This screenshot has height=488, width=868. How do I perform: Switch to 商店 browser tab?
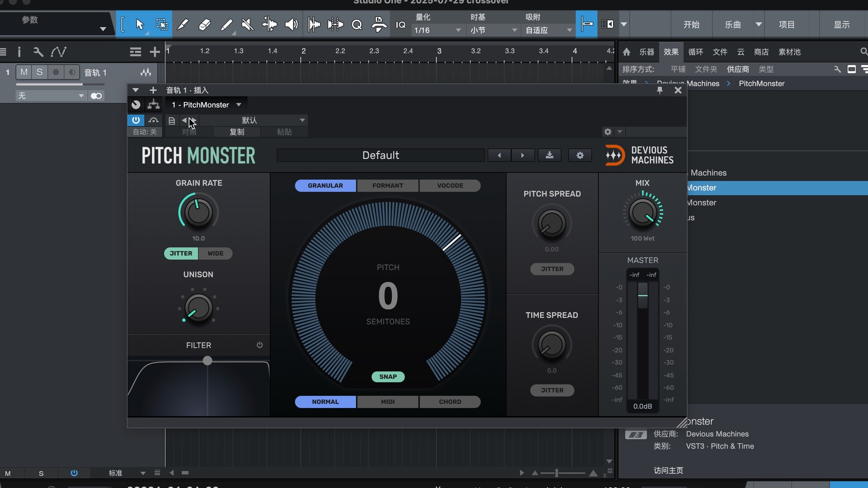761,52
